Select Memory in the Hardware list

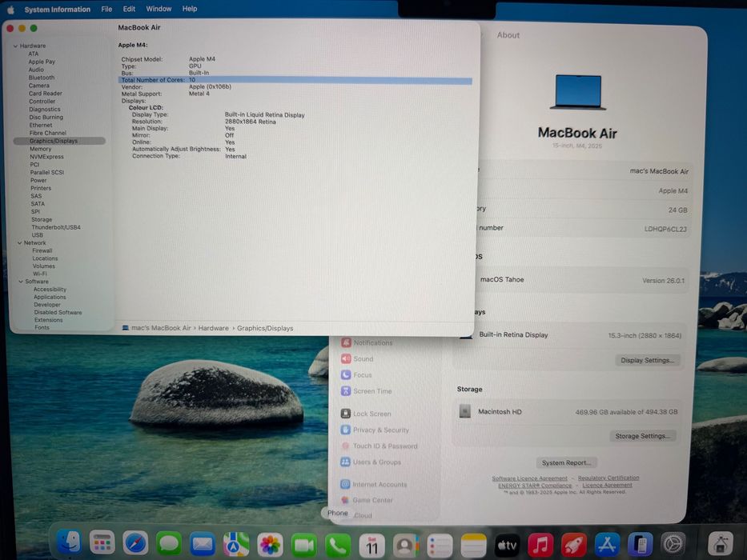41,149
